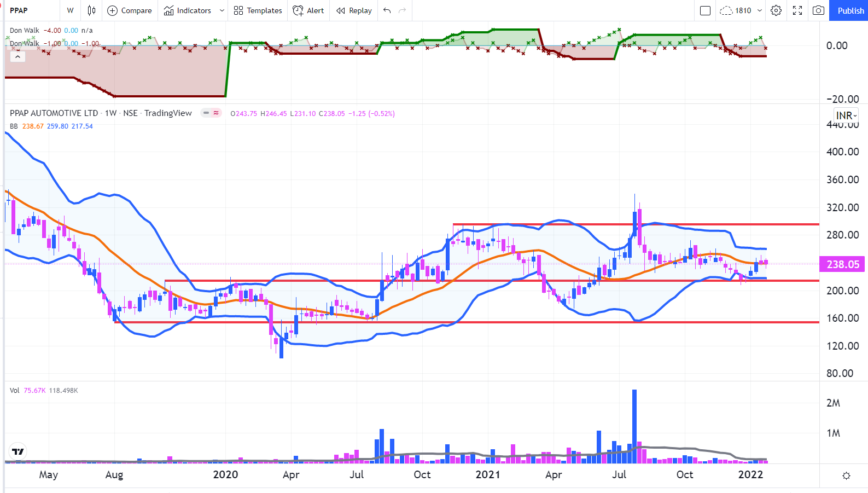Open the 1810 saved chart layout menu
The image size is (868, 493).
pos(741,10)
